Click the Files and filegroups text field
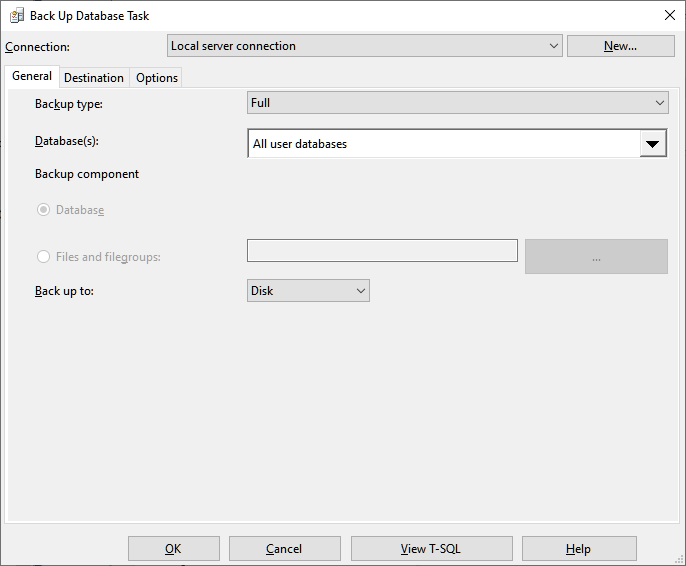The image size is (686, 566). pyautogui.click(x=382, y=251)
